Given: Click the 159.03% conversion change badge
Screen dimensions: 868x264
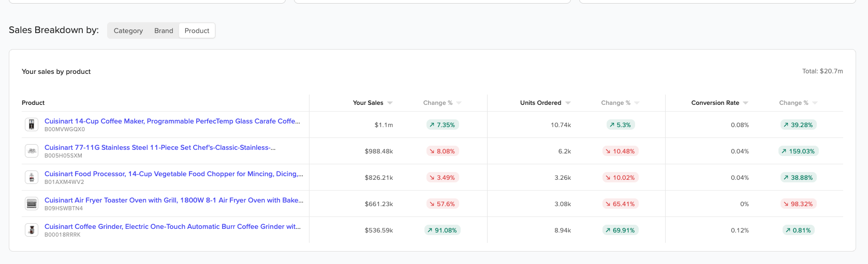Looking at the screenshot, I should (x=798, y=151).
